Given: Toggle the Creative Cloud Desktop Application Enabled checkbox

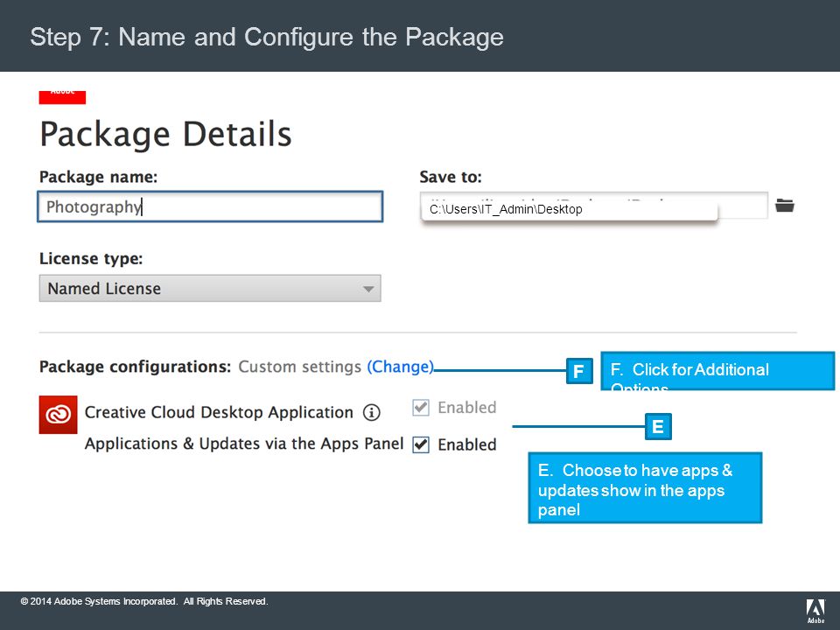Looking at the screenshot, I should point(421,408).
